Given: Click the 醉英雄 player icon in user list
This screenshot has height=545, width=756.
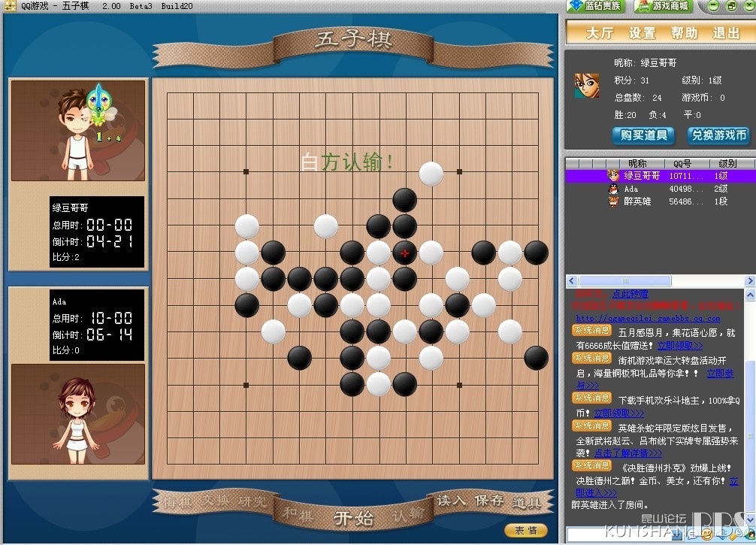Looking at the screenshot, I should point(613,201).
